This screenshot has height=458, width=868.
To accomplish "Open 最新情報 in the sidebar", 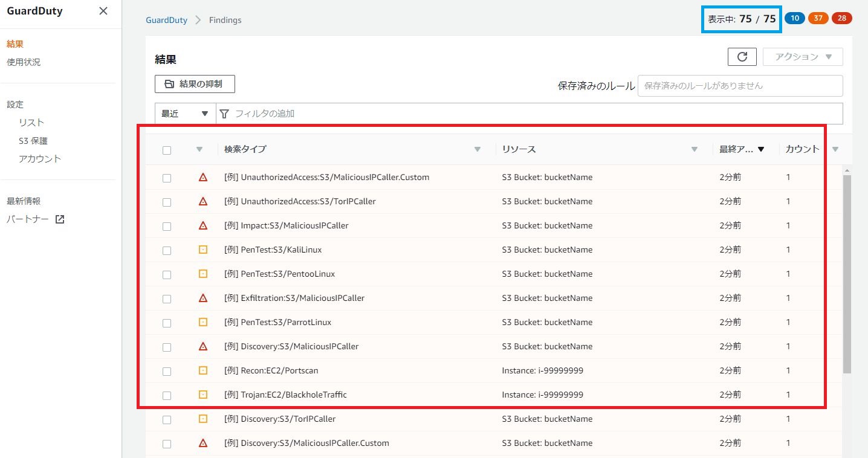I will click(24, 201).
